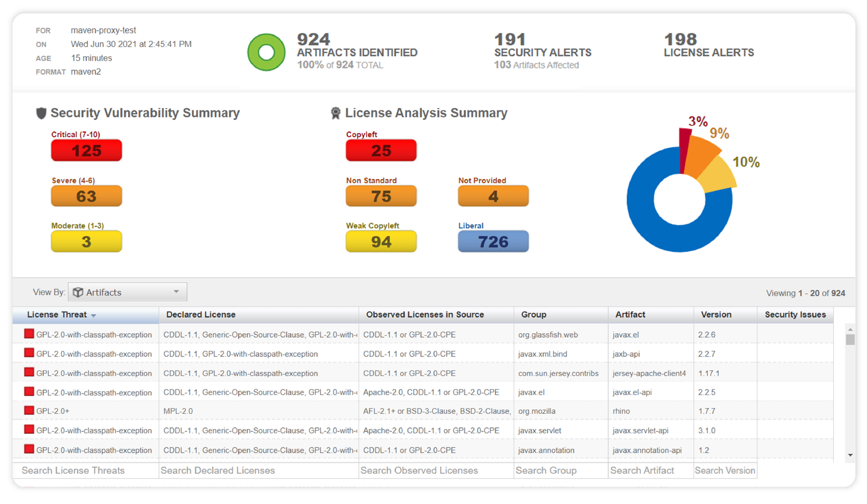Click red threat marker for javax.annotation-api row
867x504 pixels.
29,450
